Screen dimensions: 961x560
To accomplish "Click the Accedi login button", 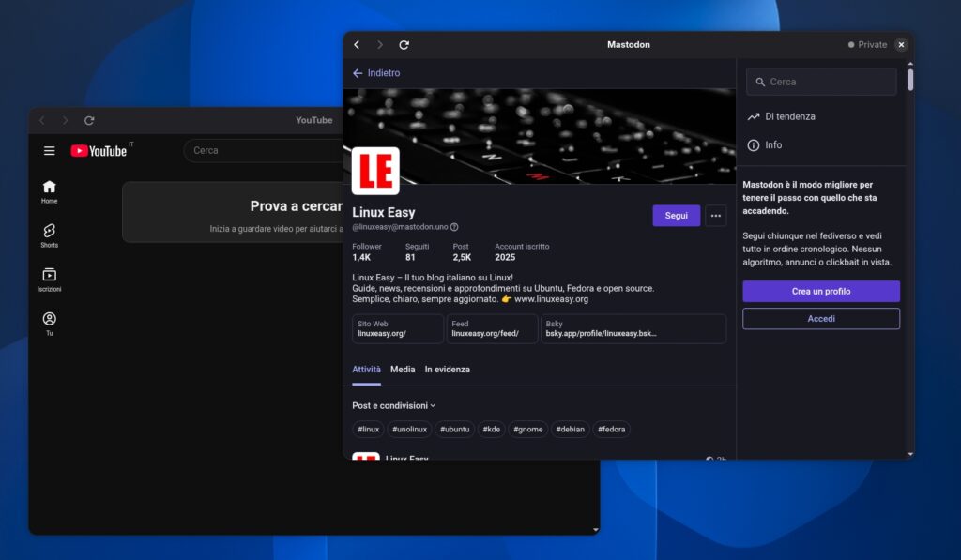I will [821, 319].
